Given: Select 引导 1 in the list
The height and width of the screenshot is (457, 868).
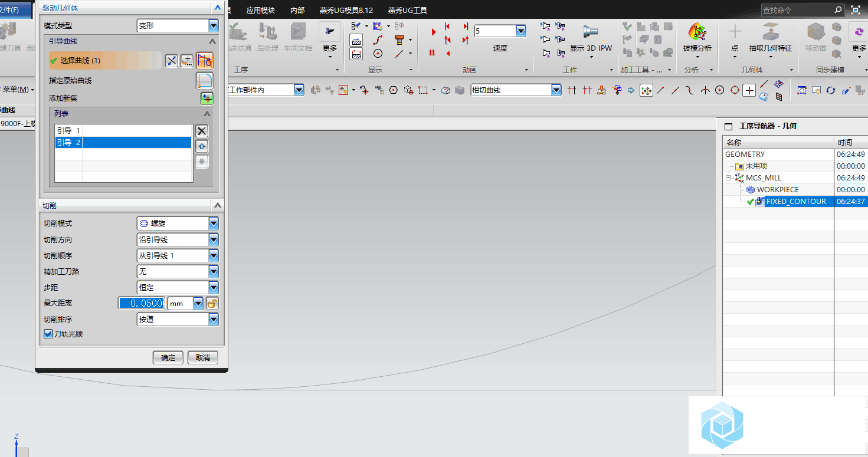Looking at the screenshot, I should click(x=123, y=130).
